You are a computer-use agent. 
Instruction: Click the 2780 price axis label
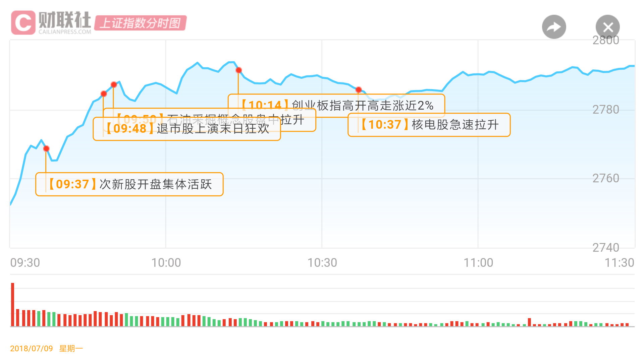click(x=605, y=110)
